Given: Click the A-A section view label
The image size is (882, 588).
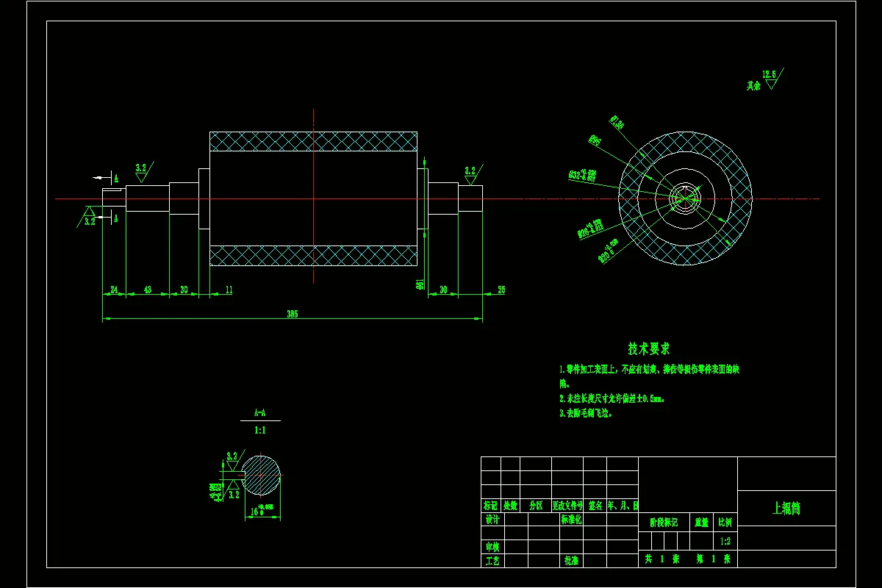Looking at the screenshot, I should point(260,413).
